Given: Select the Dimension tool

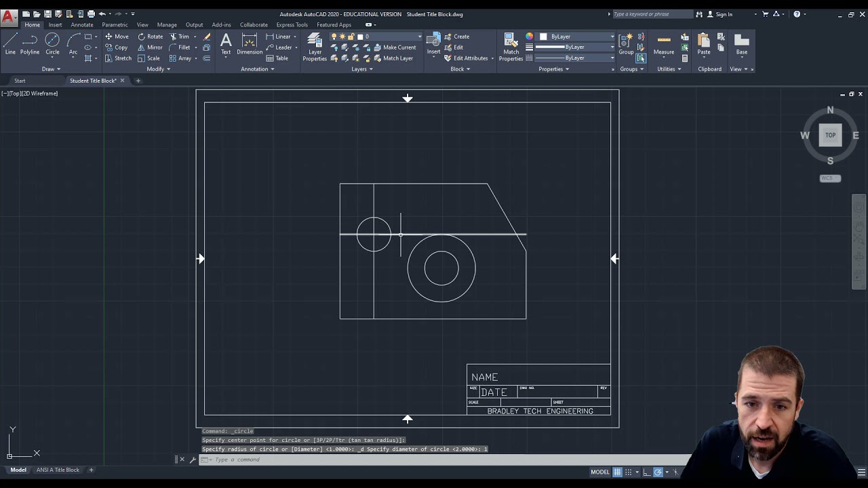Looking at the screenshot, I should (250, 43).
